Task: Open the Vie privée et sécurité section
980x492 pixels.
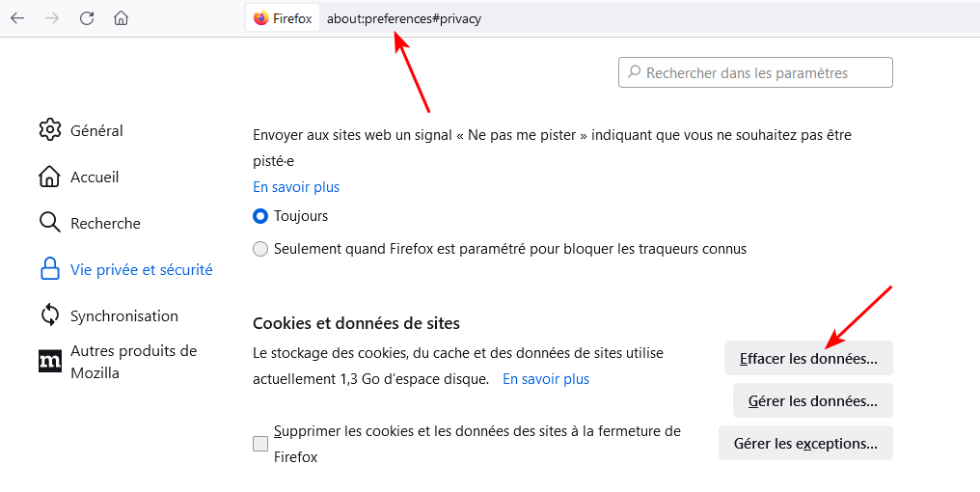Action: coord(141,270)
